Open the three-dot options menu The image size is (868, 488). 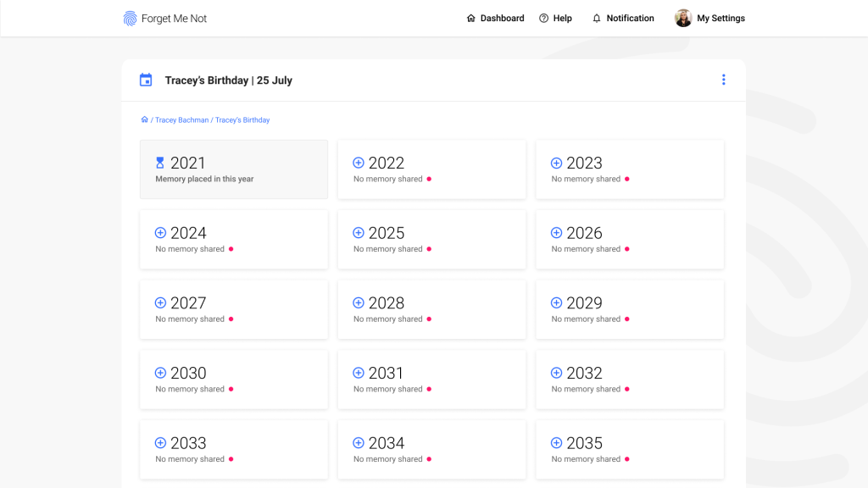pos(723,80)
